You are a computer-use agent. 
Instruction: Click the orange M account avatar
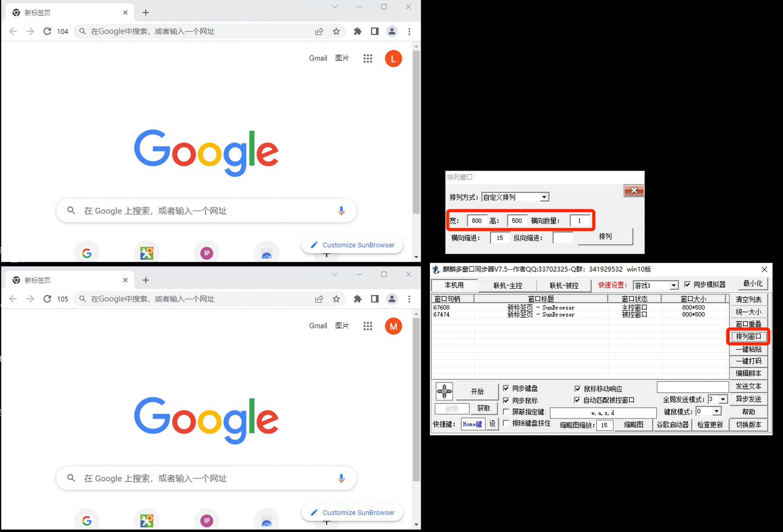point(393,326)
